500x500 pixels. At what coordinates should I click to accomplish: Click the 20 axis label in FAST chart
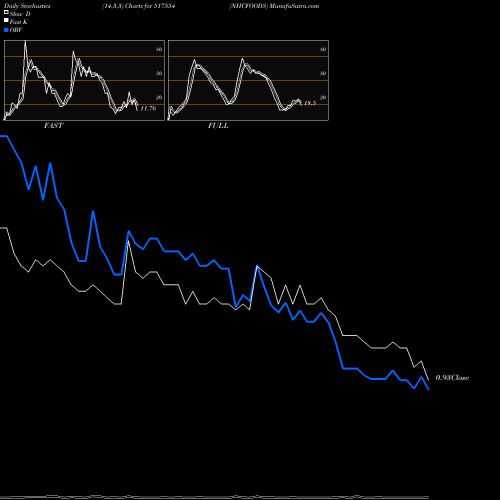(159, 97)
